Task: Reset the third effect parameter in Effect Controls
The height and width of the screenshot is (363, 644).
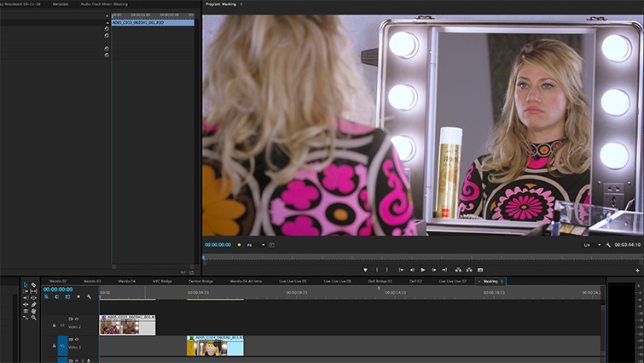Action: click(x=107, y=48)
